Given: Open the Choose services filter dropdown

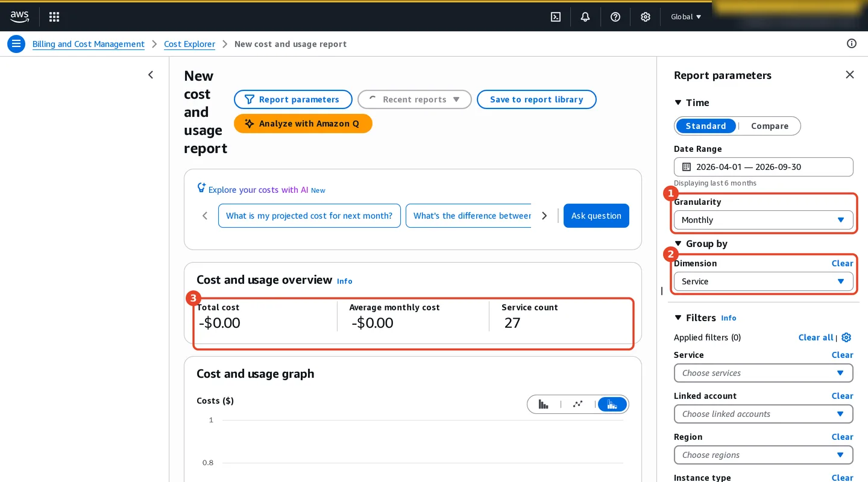Looking at the screenshot, I should coord(764,373).
